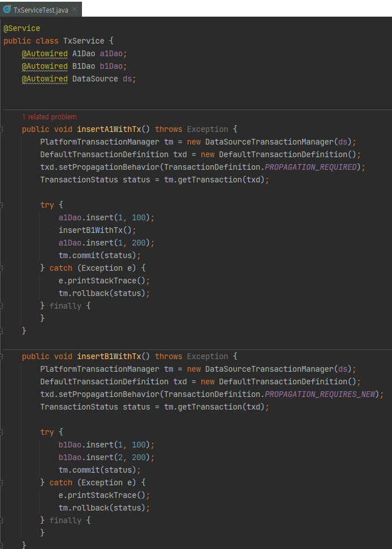Click PlatformTransactionManager type in insertB1WithTx
The width and height of the screenshot is (392, 549).
(100, 369)
